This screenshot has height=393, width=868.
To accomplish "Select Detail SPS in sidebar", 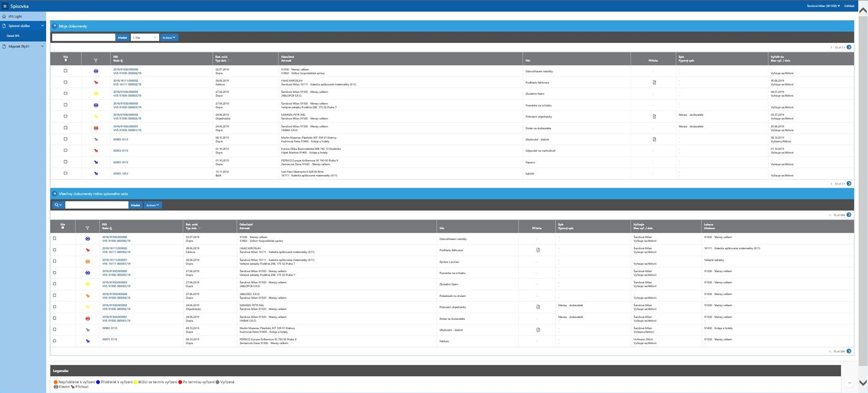I will point(13,36).
